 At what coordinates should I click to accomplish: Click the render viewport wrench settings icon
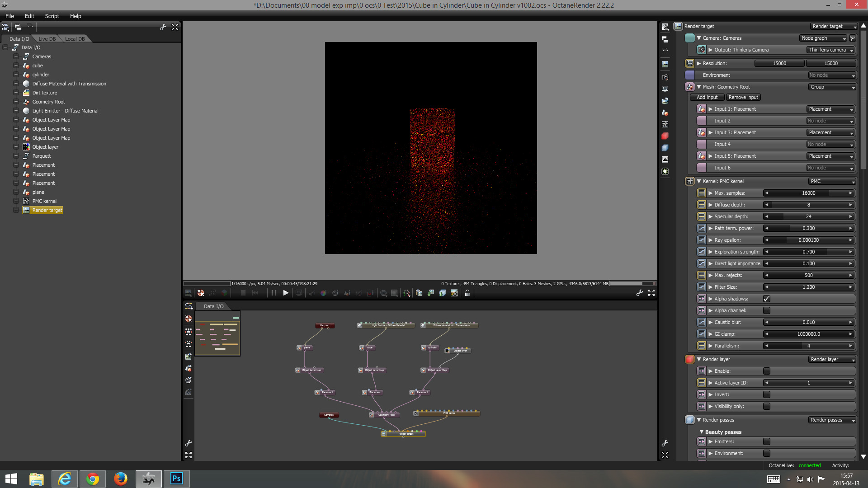[639, 293]
